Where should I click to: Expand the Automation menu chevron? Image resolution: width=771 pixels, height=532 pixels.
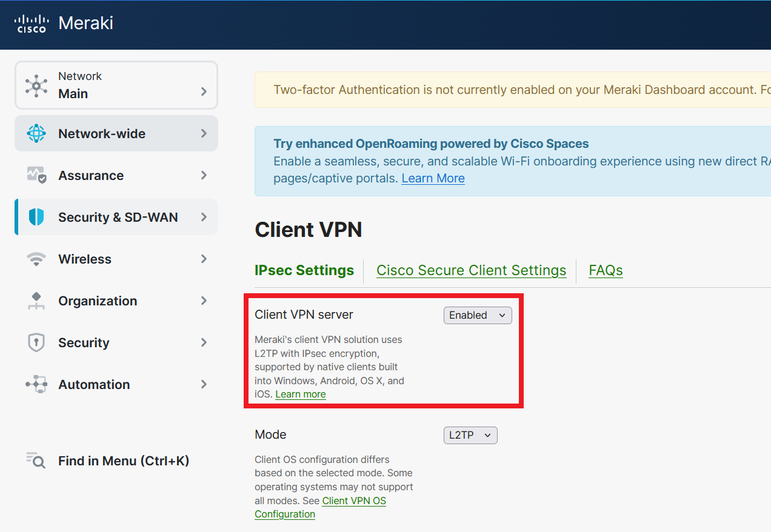tap(204, 384)
